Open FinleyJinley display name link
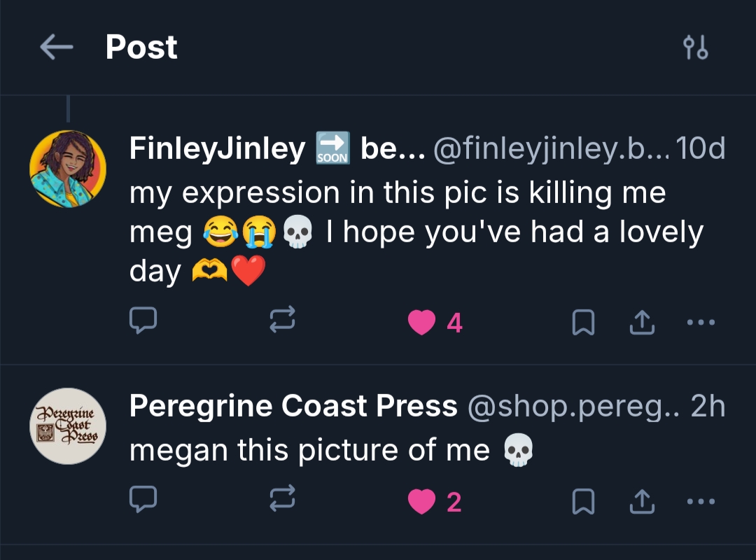Image resolution: width=756 pixels, height=560 pixels. 217,149
